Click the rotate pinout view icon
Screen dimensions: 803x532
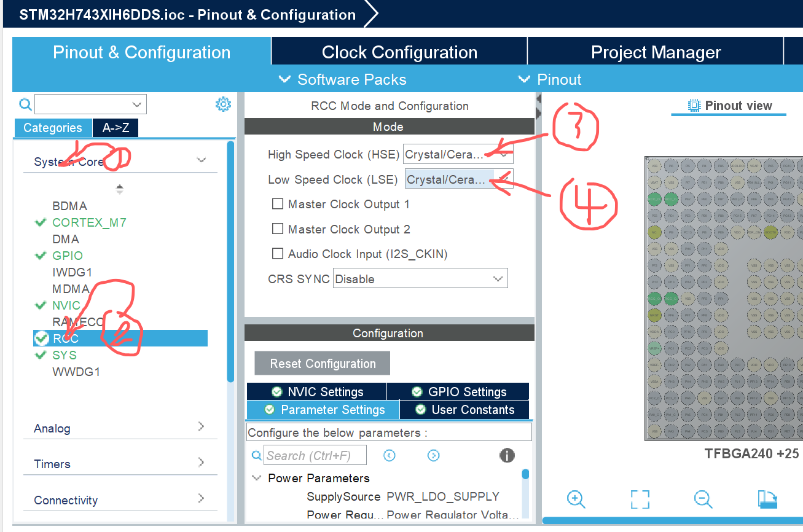click(767, 499)
